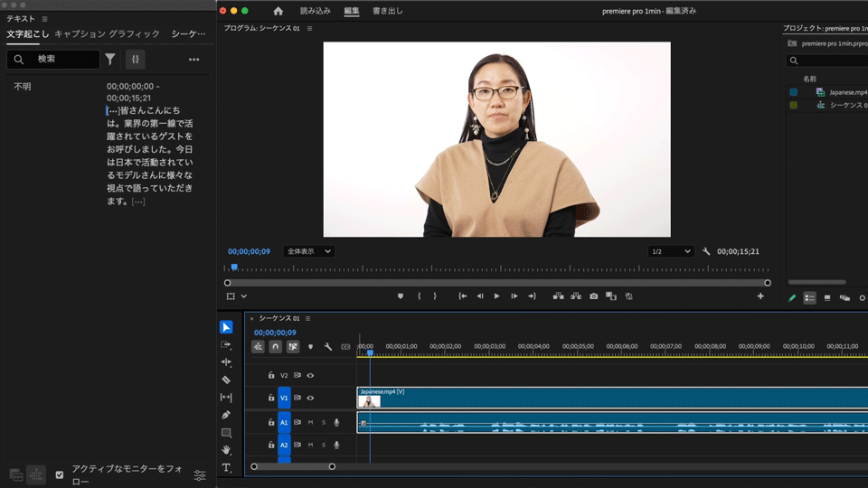Screen dimensions: 868x488
Task: Choose the Hand tool
Action: (x=226, y=450)
